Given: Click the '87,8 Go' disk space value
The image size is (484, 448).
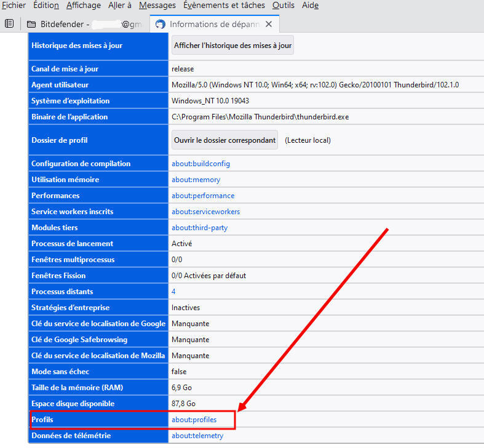Looking at the screenshot, I should [183, 404].
